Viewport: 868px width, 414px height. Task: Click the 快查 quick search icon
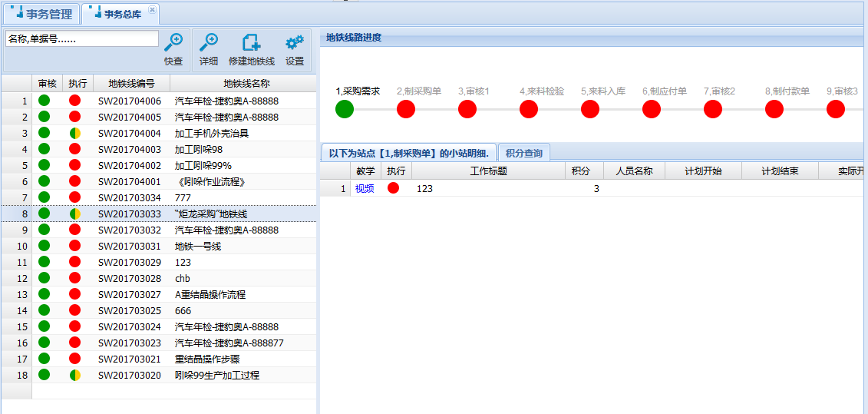tap(173, 43)
